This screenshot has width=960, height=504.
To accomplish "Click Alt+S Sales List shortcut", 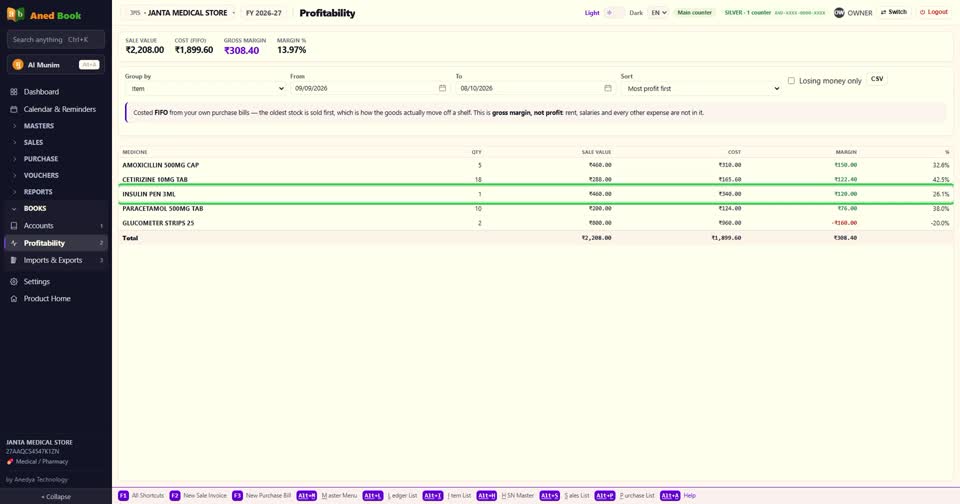I will [564, 495].
